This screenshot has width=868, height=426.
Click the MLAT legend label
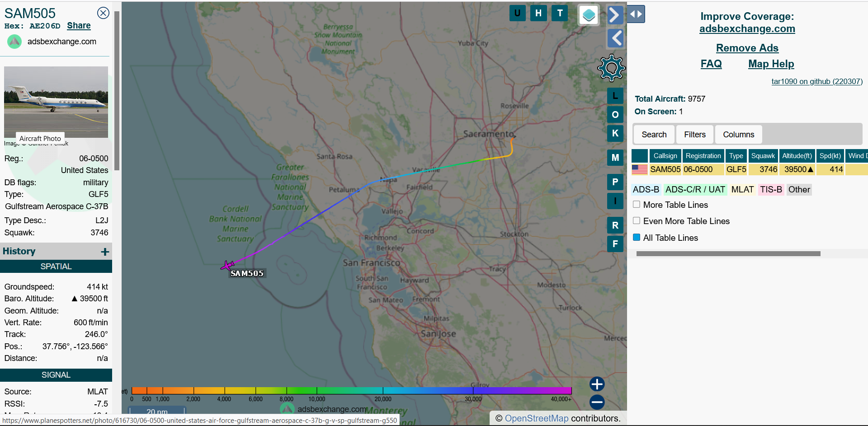742,190
